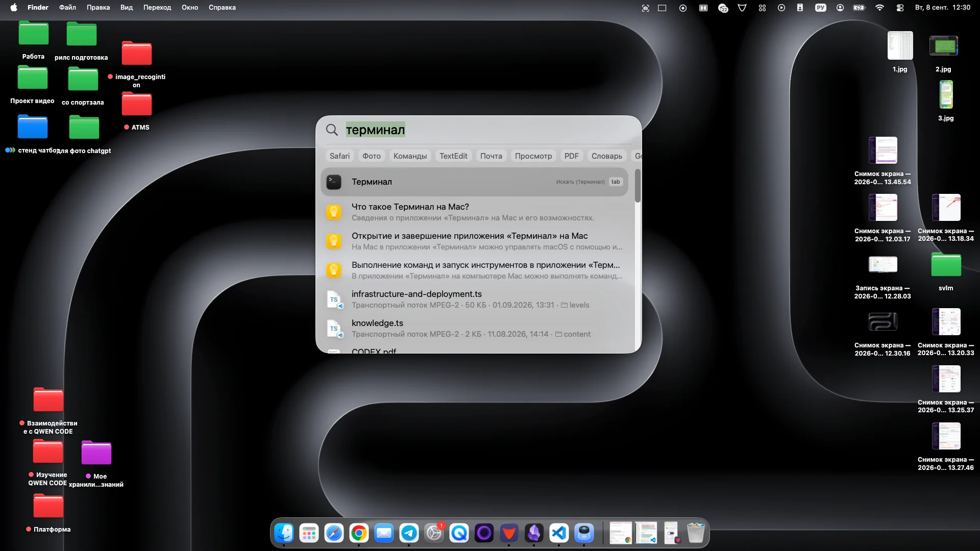Click the PDF filter chip

[572, 156]
